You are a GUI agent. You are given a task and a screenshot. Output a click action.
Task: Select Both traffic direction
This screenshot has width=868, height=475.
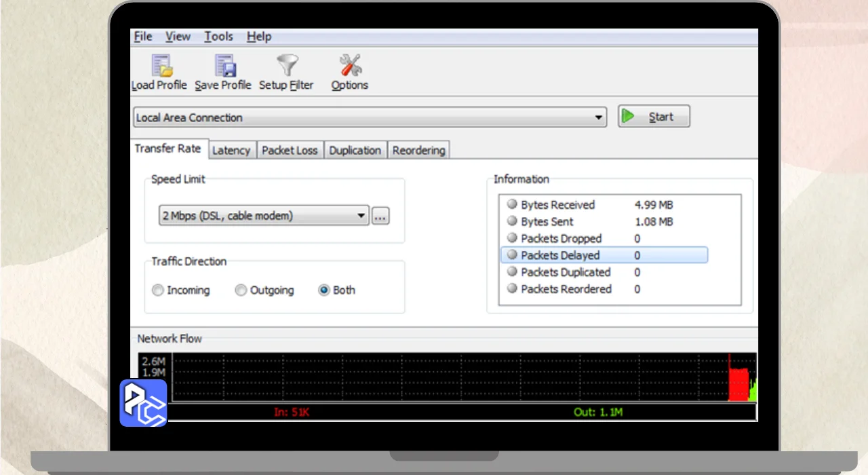click(324, 290)
